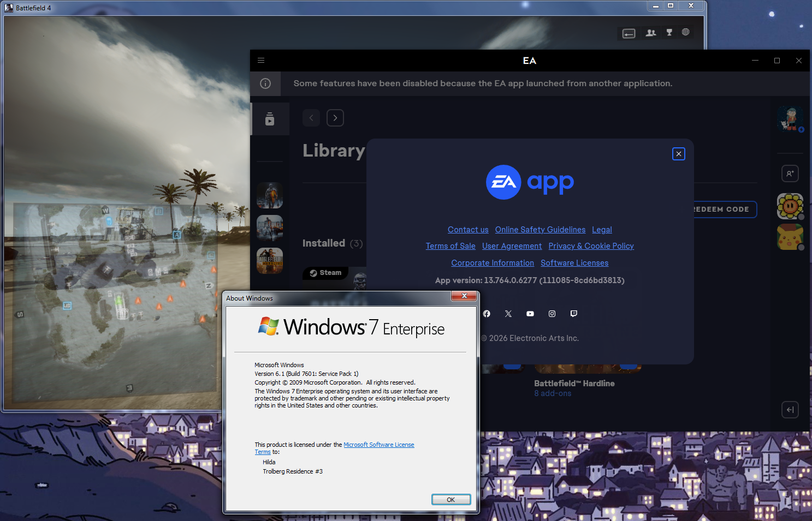
Task: Click the App version text
Action: [x=530, y=280]
